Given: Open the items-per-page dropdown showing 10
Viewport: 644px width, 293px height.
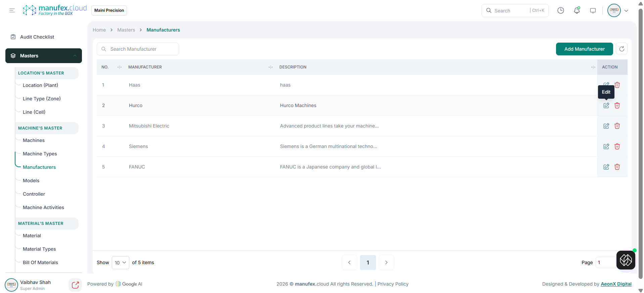Looking at the screenshot, I should coord(120,262).
